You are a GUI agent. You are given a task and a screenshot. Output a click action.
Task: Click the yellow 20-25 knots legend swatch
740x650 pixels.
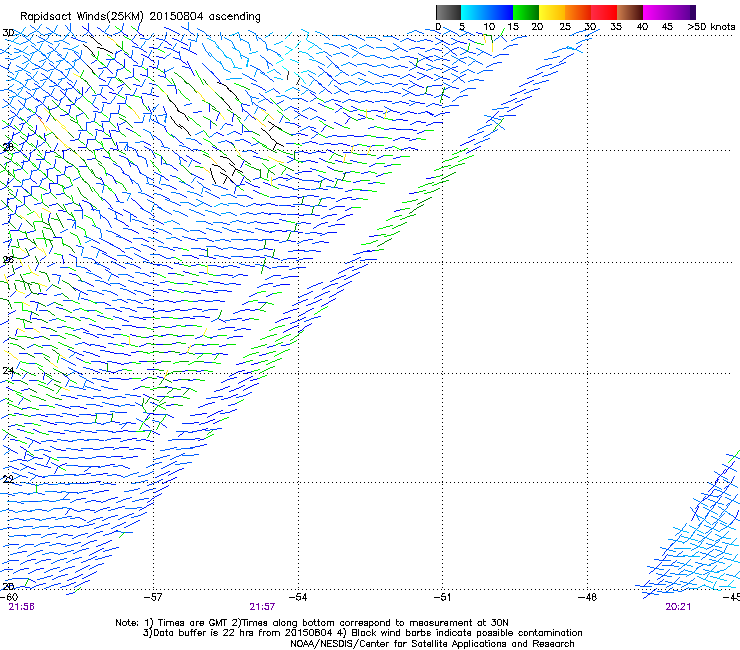click(552, 12)
